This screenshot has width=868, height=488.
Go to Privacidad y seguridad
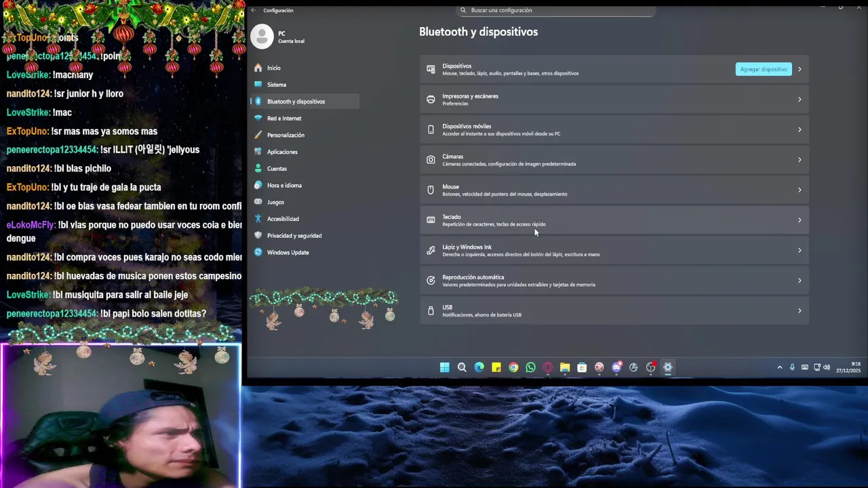(x=305, y=235)
